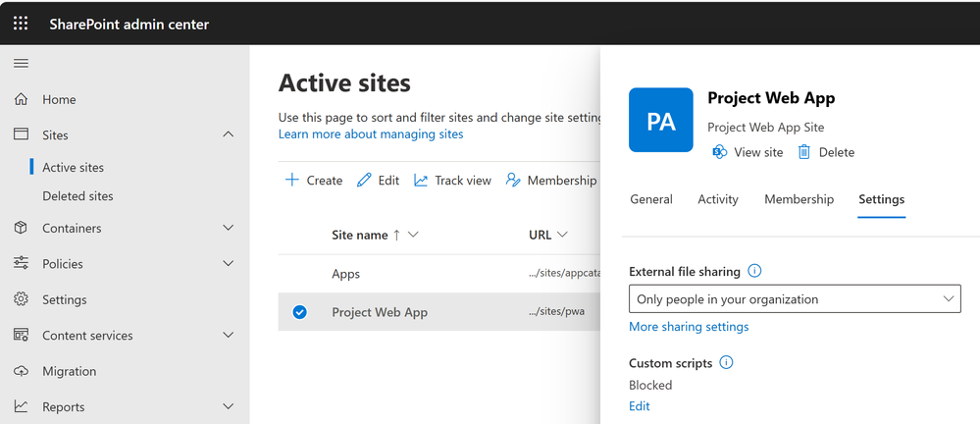Screen dimensions: 980x424
Task: Sort by the Site name column header
Action: coord(359,235)
